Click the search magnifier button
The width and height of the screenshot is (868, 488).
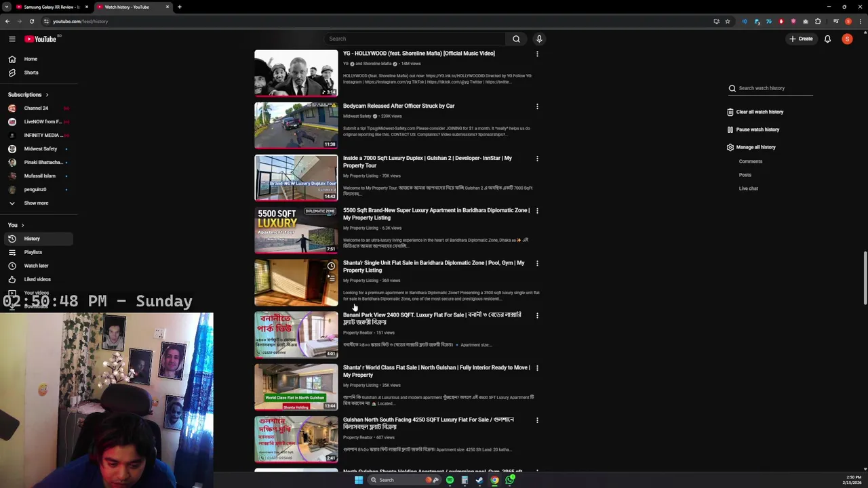(x=516, y=39)
